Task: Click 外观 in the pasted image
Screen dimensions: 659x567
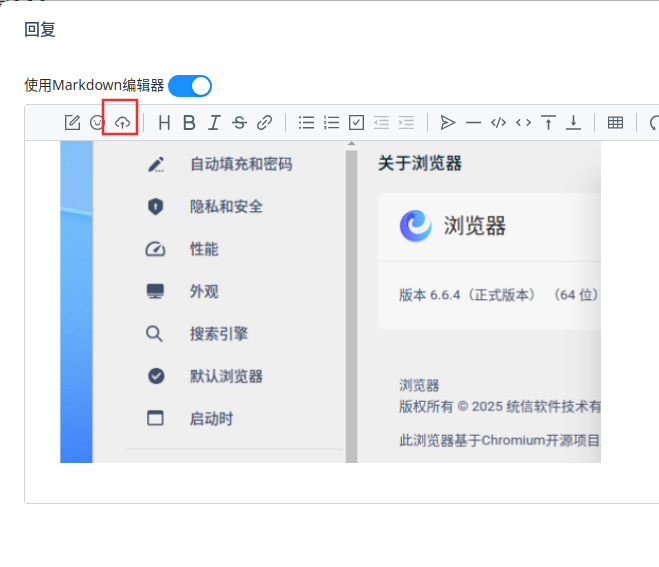Action: pos(204,291)
